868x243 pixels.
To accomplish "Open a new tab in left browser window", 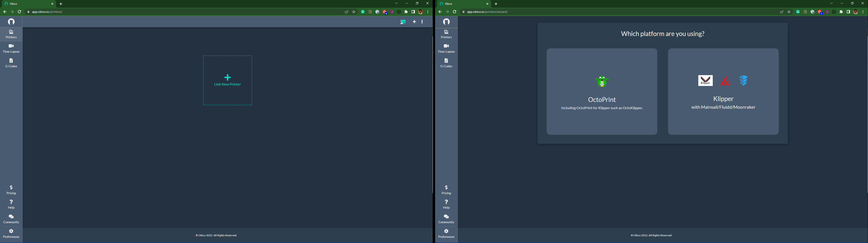I will 61,4.
